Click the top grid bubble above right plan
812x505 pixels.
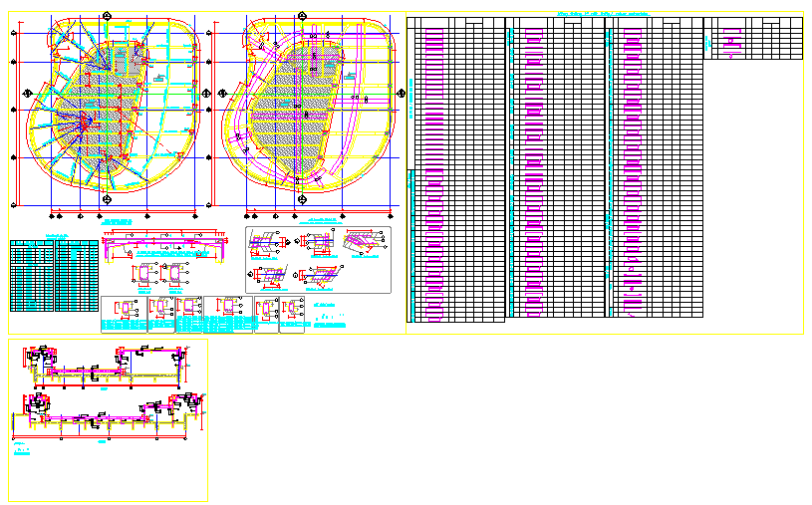click(296, 14)
